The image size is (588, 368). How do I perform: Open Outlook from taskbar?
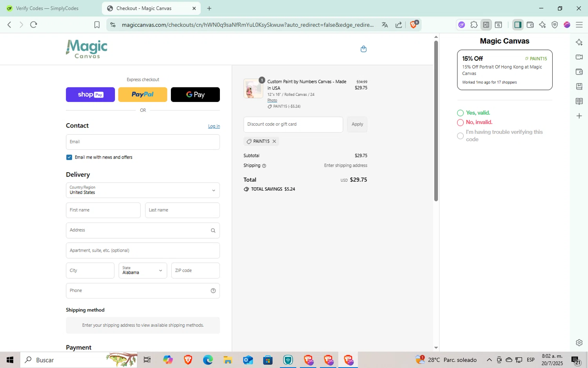[248, 360]
